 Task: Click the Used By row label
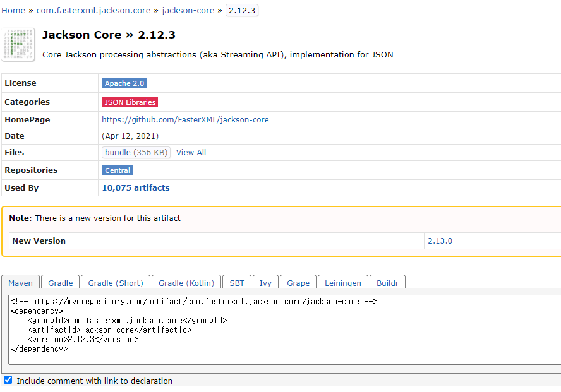click(21, 188)
